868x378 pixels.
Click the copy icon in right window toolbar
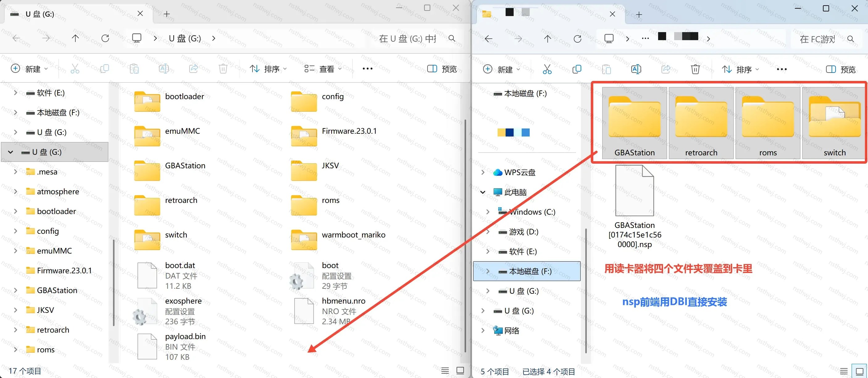(x=577, y=69)
